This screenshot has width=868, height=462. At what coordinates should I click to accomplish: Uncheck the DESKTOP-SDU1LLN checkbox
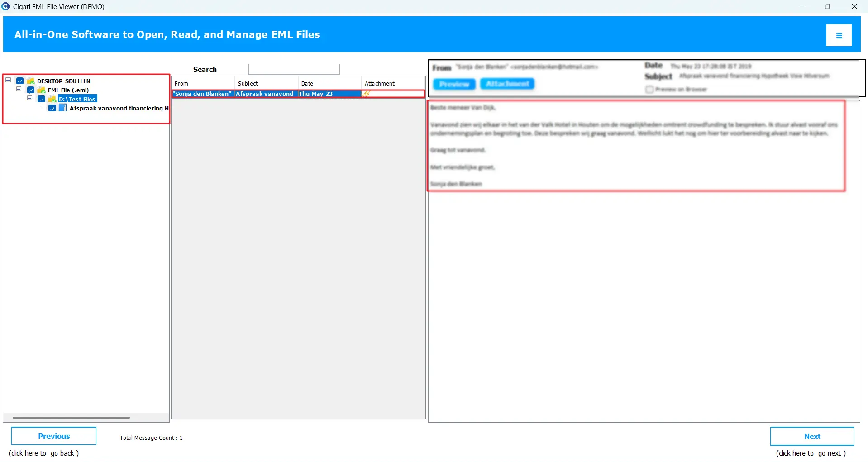coord(20,81)
